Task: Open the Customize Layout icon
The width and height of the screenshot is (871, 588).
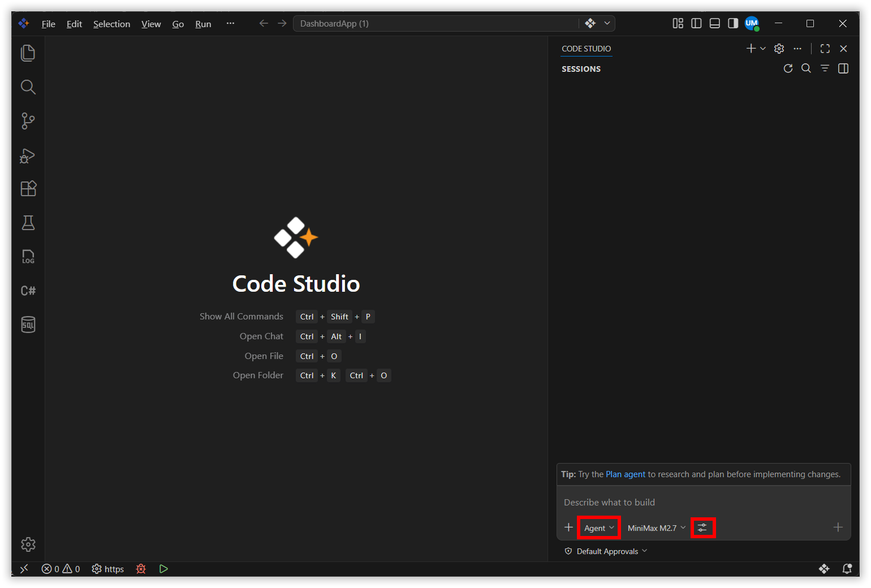Action: pyautogui.click(x=678, y=23)
